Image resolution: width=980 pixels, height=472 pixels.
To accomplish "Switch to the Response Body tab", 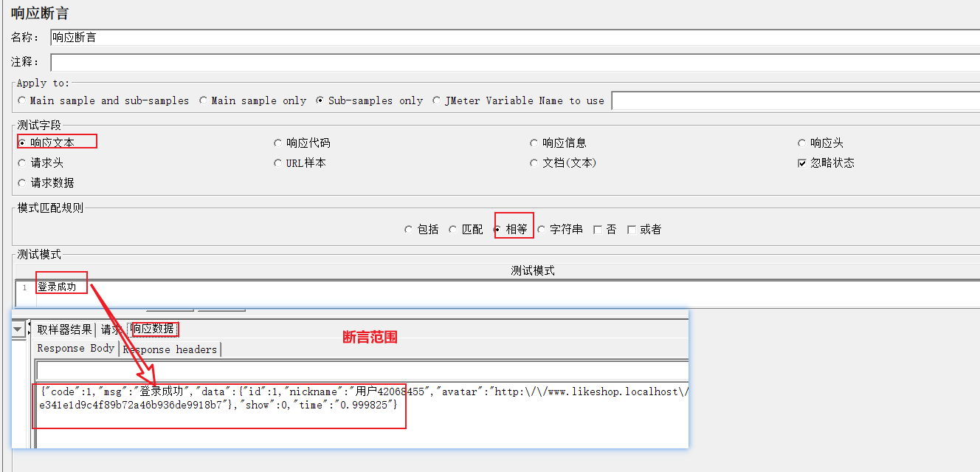I will 76,348.
